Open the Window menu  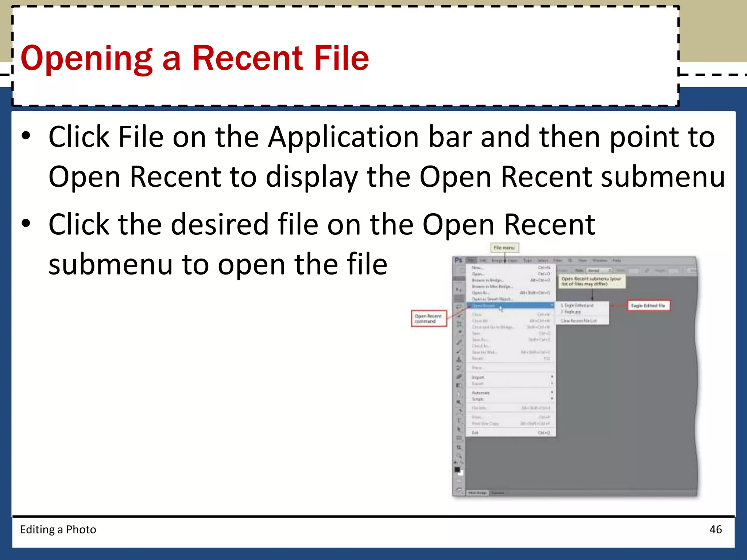(600, 260)
